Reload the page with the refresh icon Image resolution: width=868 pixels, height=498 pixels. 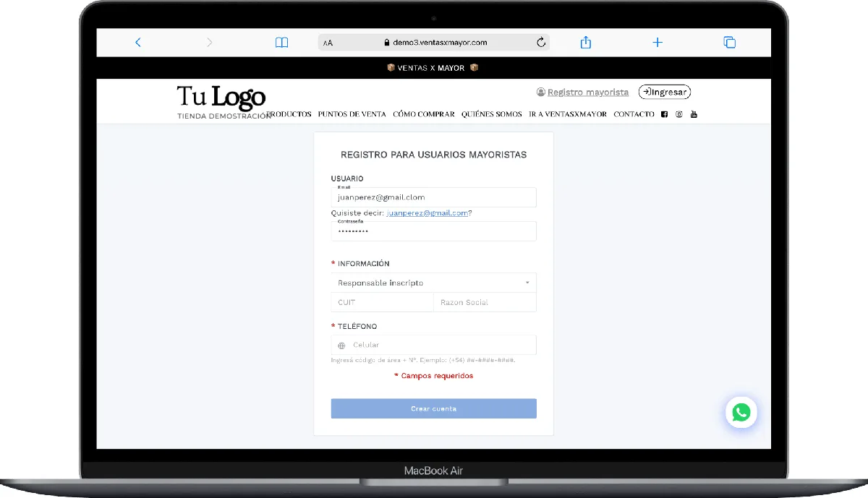tap(541, 42)
